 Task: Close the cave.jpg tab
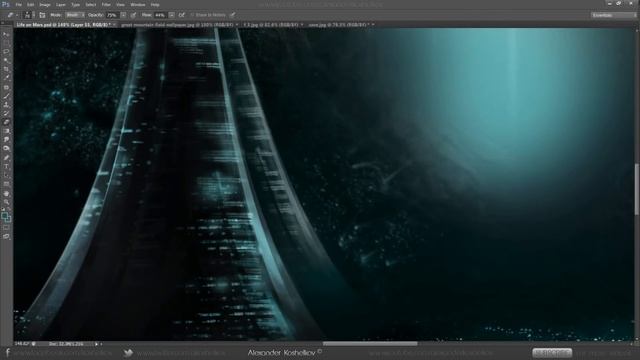[373, 24]
